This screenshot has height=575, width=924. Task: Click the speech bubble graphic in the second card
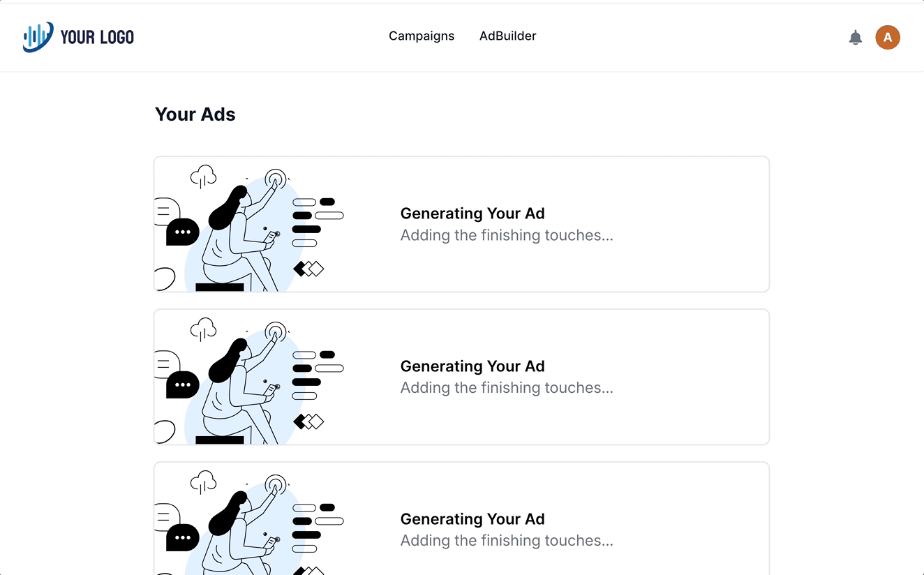click(x=181, y=384)
